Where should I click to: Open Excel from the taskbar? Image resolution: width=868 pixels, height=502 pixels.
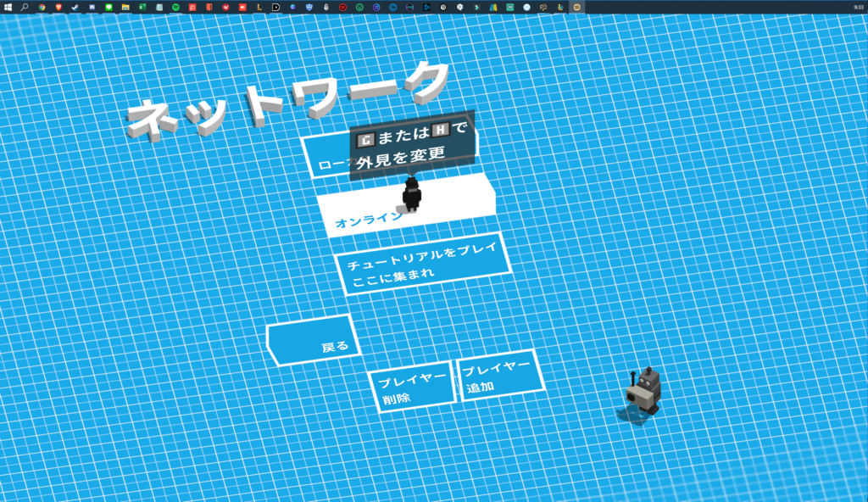pyautogui.click(x=142, y=6)
